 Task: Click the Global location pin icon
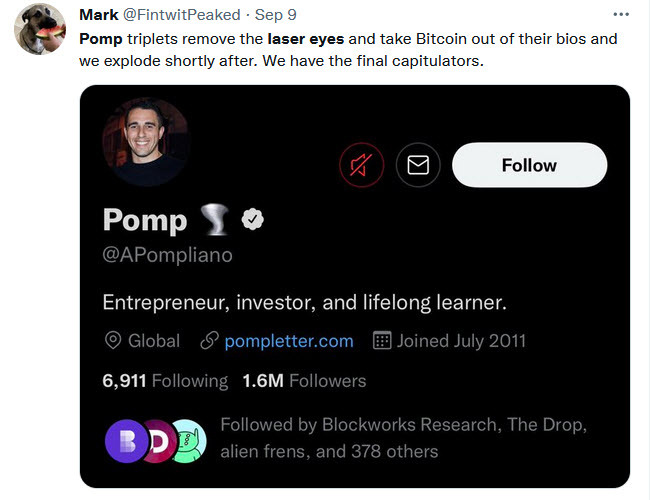click(x=113, y=341)
